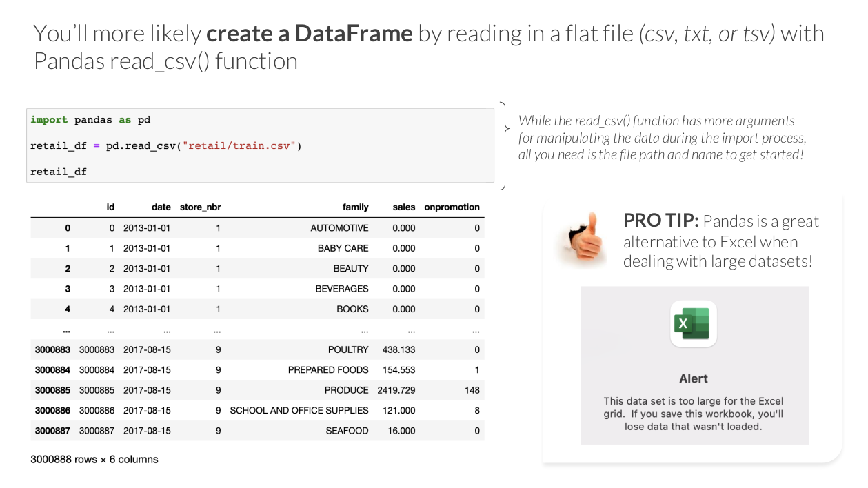Viewport: 868px width, 488px height.
Task: Click the "store_nbr" column header
Action: pos(200,207)
